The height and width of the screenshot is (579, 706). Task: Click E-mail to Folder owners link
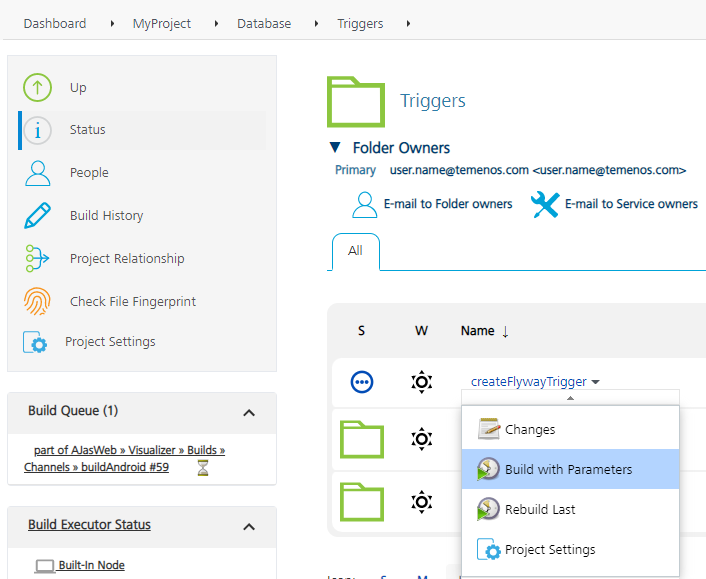click(x=447, y=204)
